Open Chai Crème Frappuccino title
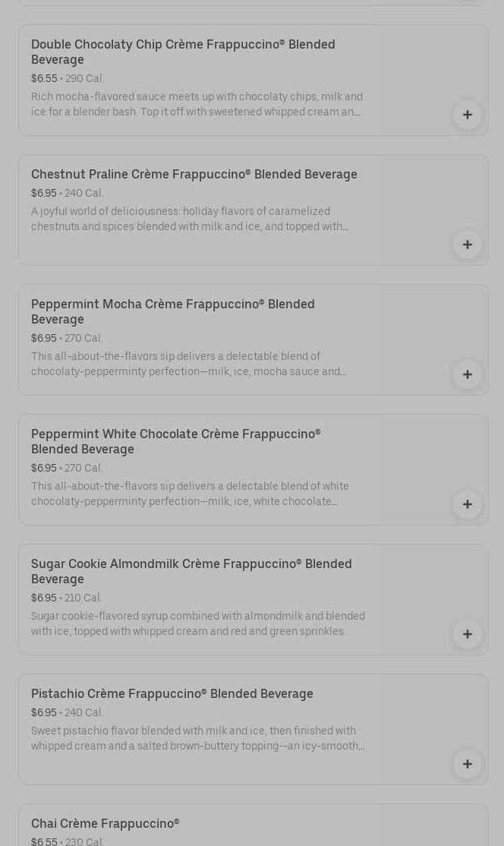 106,823
